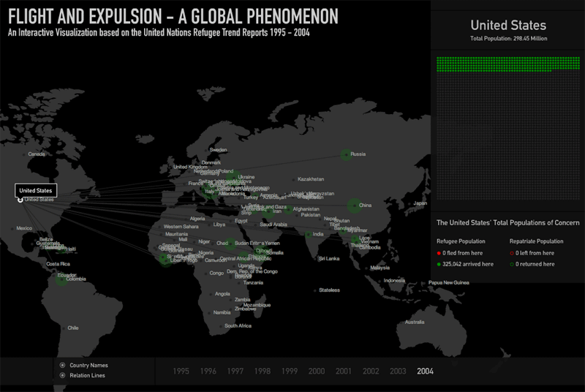Click the Sri Lanka map dot
Image resolution: width=585 pixels, height=392 pixels.
(x=315, y=259)
